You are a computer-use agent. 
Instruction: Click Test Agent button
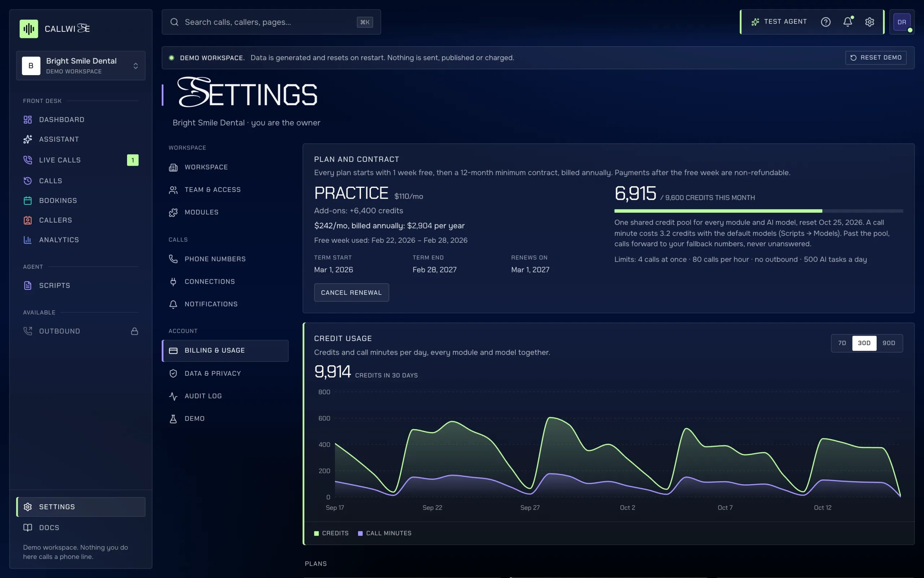[779, 22]
